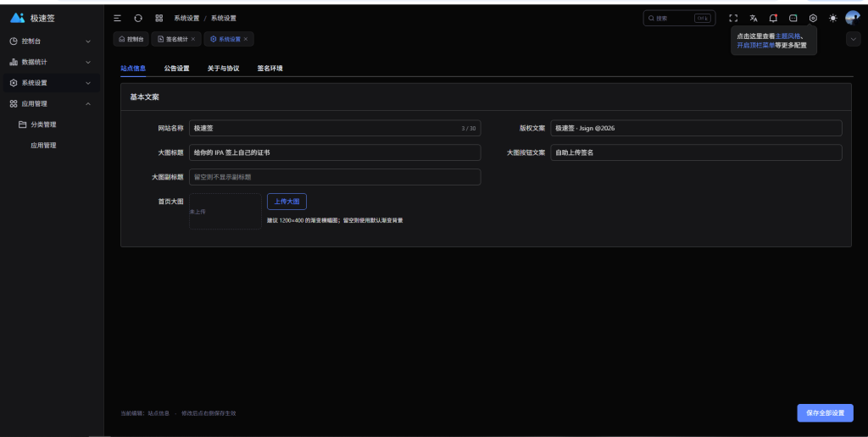868x437 pixels.
Task: Select the 站点信息 settings tab
Action: click(133, 69)
